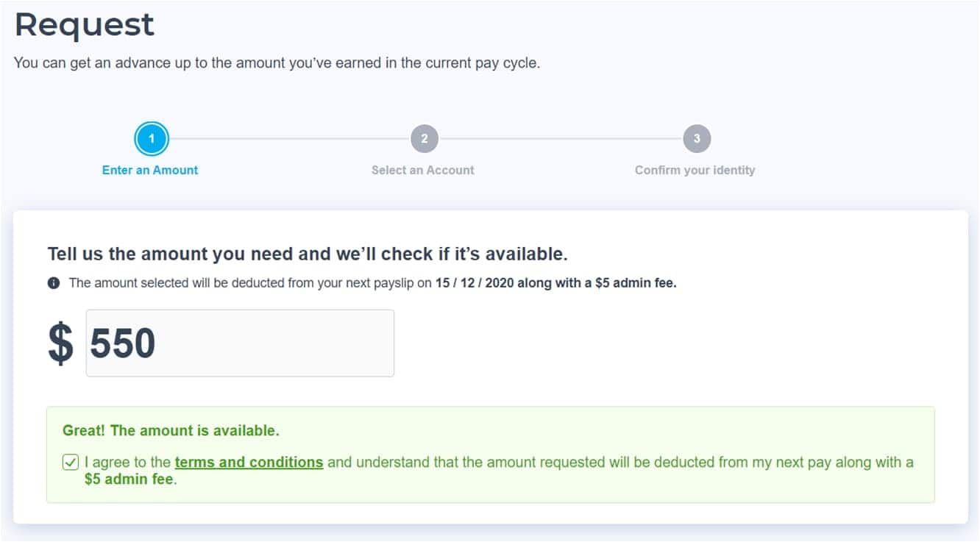
Task: Click the step 3 circle icon
Action: (x=696, y=138)
